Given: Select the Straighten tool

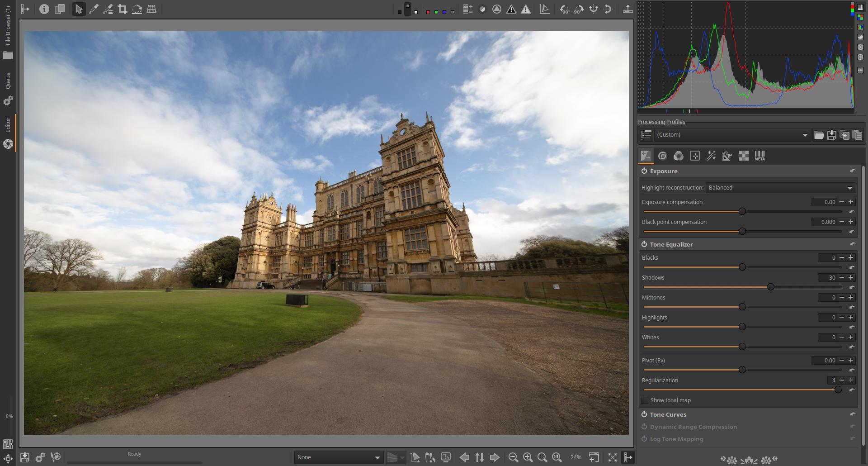Looking at the screenshot, I should [137, 9].
